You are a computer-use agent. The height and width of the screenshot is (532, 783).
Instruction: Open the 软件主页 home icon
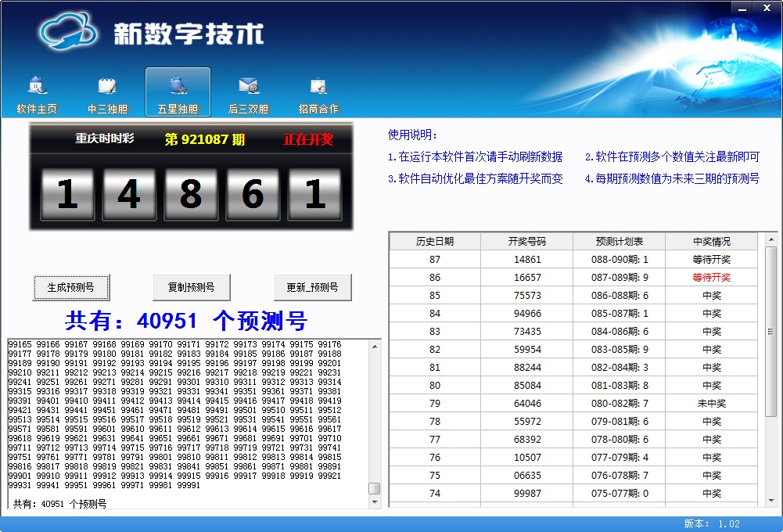coord(37,93)
